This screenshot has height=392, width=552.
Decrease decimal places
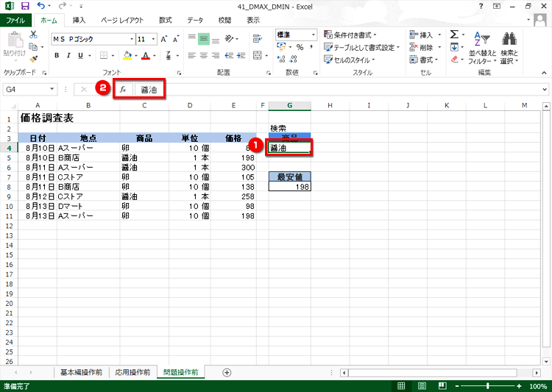coord(293,59)
